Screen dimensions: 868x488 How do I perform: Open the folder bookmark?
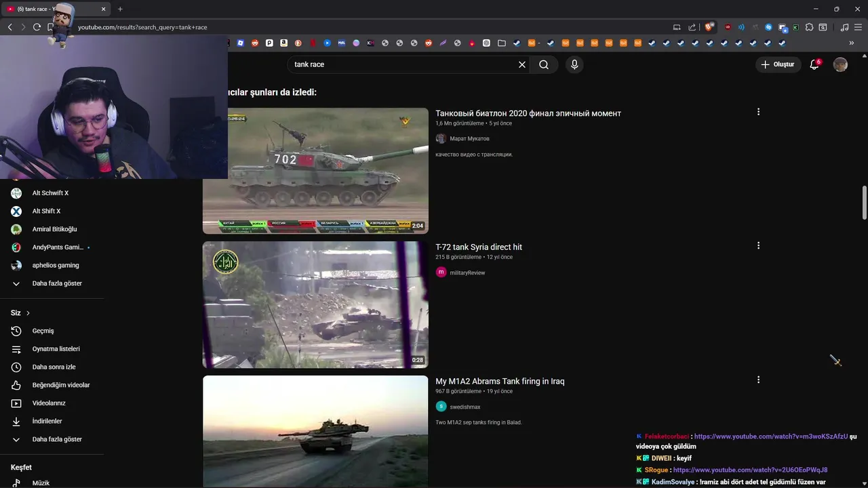[501, 43]
